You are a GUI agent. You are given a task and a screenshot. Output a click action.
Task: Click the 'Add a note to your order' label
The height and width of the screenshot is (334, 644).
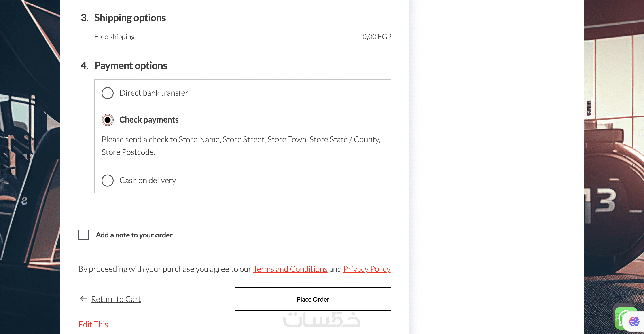point(134,235)
